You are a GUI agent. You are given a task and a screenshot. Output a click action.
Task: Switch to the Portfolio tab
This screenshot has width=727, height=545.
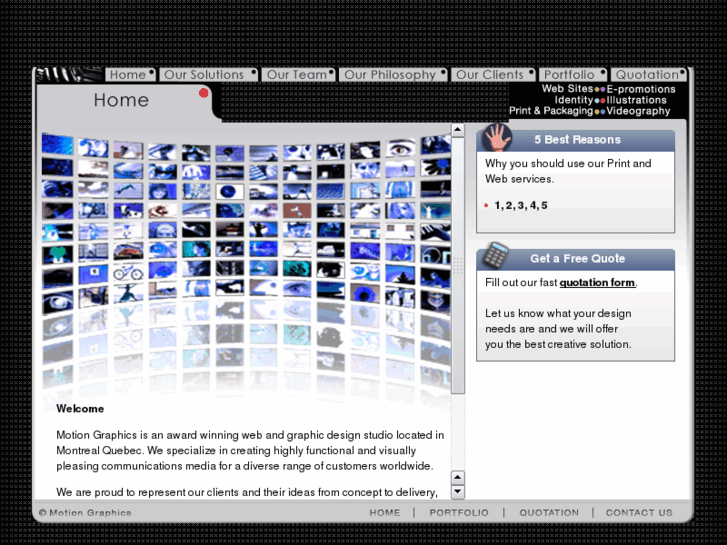tap(573, 75)
